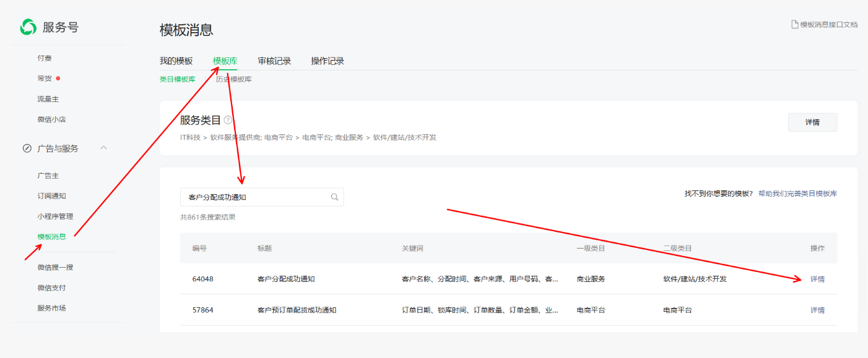
Task: Click template number 64048
Action: pos(202,279)
